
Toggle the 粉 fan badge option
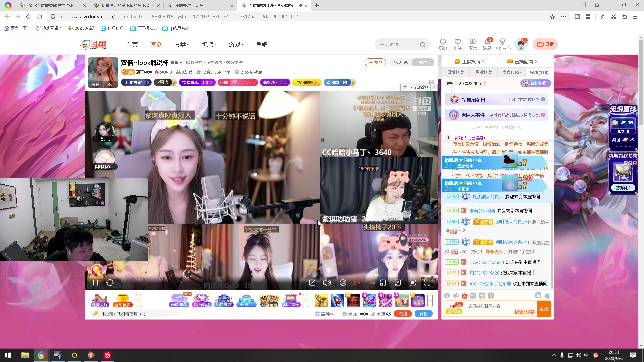pos(473,296)
